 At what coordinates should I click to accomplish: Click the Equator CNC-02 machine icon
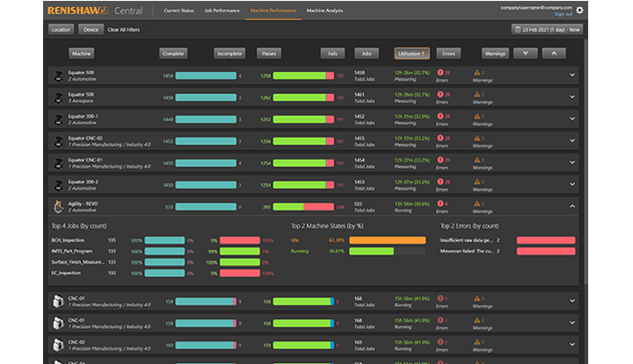tap(59, 141)
